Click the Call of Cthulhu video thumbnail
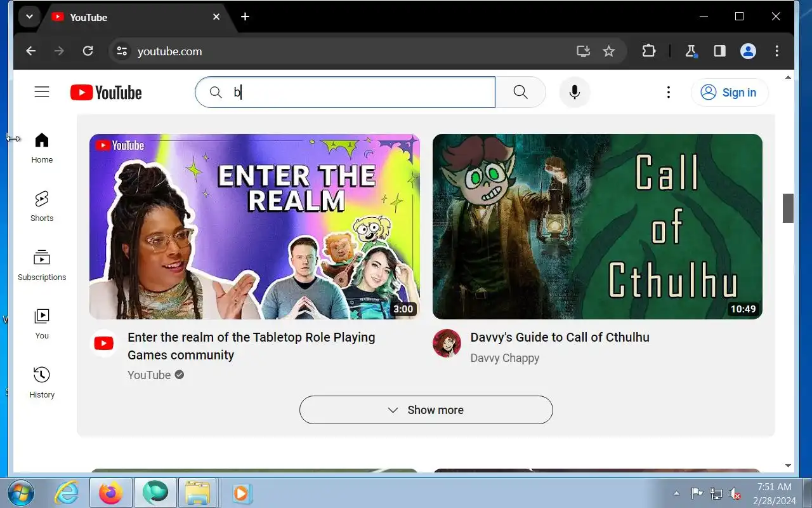Image resolution: width=812 pixels, height=508 pixels. click(598, 227)
